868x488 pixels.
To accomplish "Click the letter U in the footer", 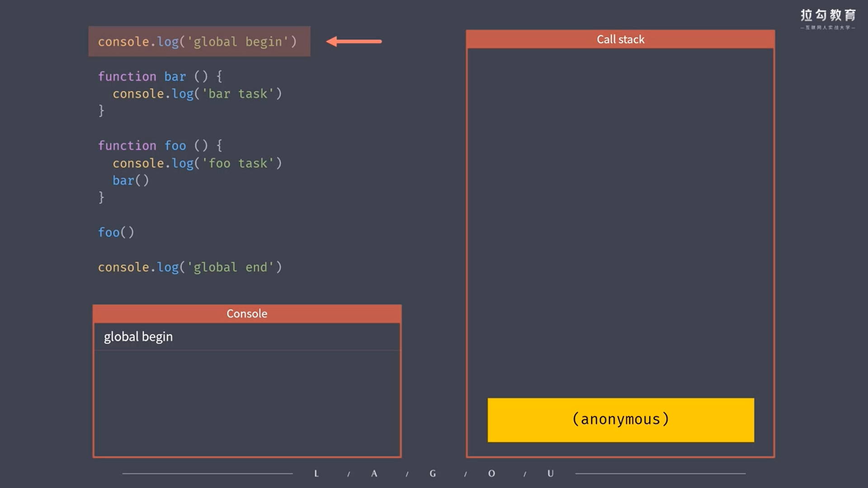I will [550, 474].
